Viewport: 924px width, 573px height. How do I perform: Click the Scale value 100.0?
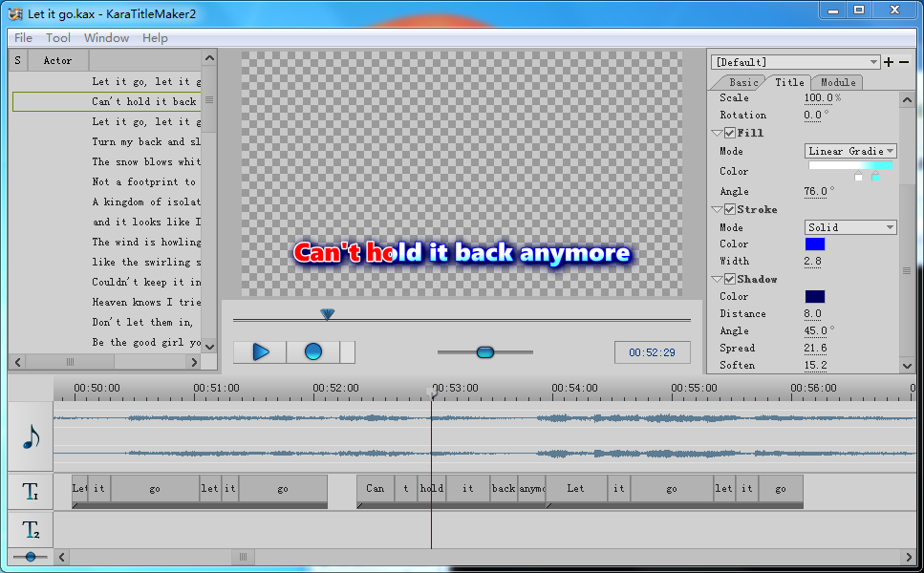coord(818,97)
